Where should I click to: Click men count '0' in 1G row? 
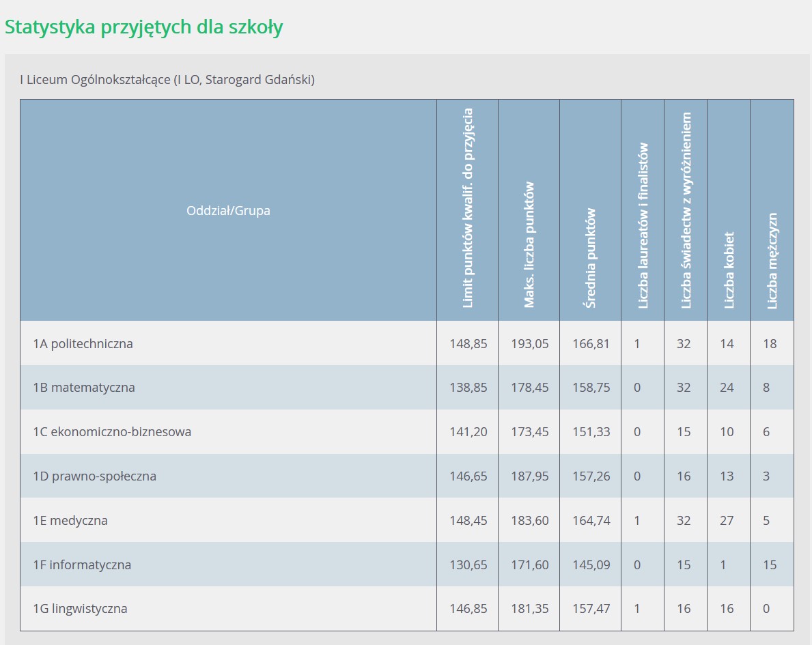click(766, 609)
